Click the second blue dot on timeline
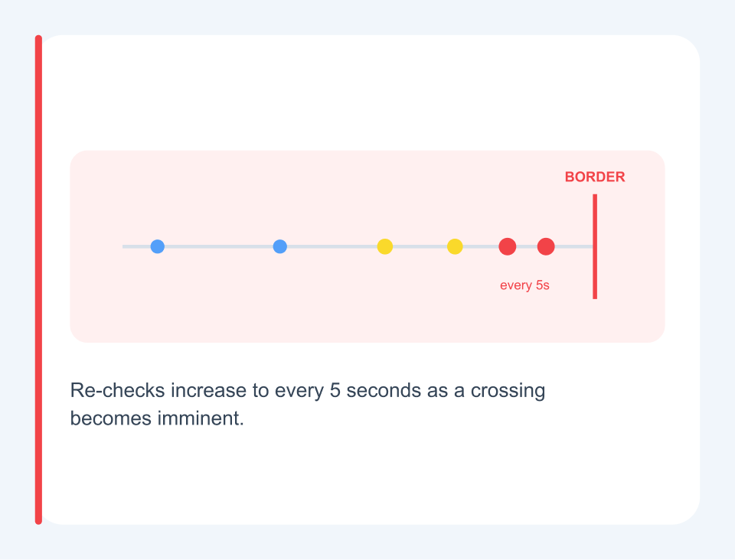This screenshot has width=735, height=560. tap(280, 246)
